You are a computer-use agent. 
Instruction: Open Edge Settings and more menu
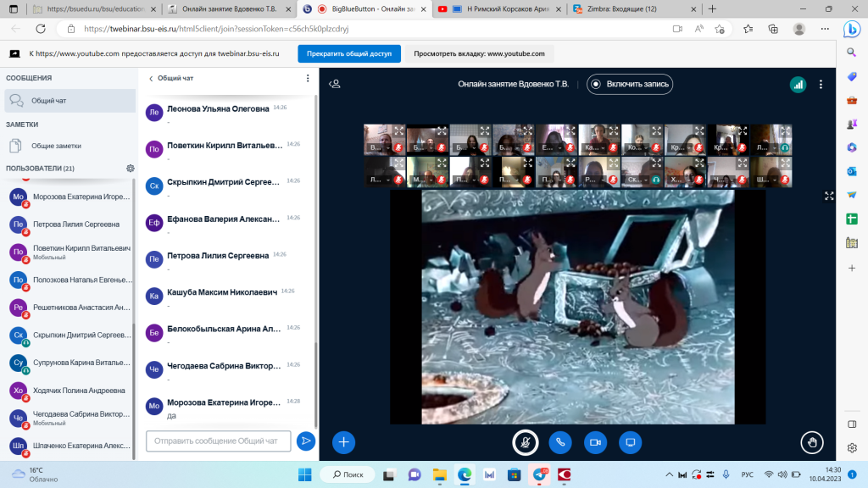coord(825,29)
